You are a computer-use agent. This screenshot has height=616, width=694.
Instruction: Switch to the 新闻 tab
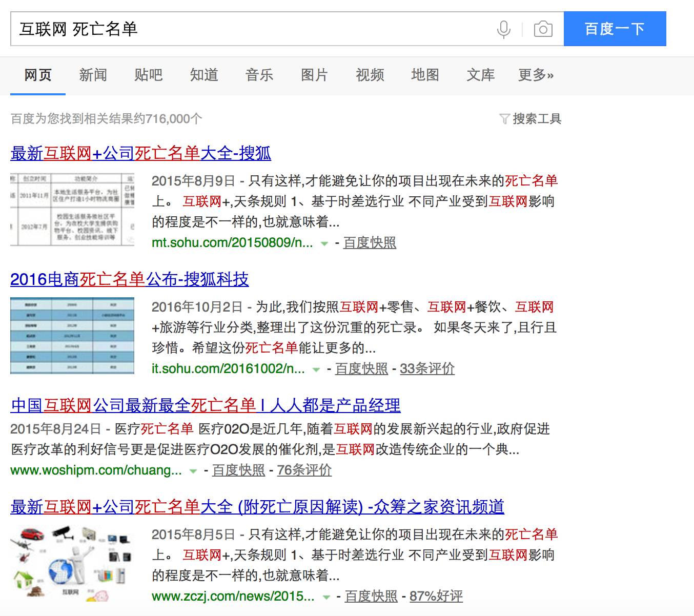coord(93,75)
